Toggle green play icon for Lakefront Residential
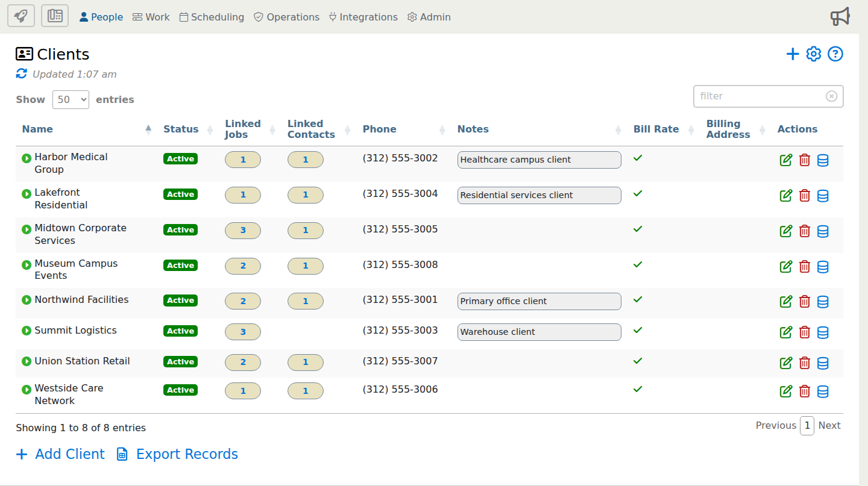The image size is (868, 486). [27, 194]
